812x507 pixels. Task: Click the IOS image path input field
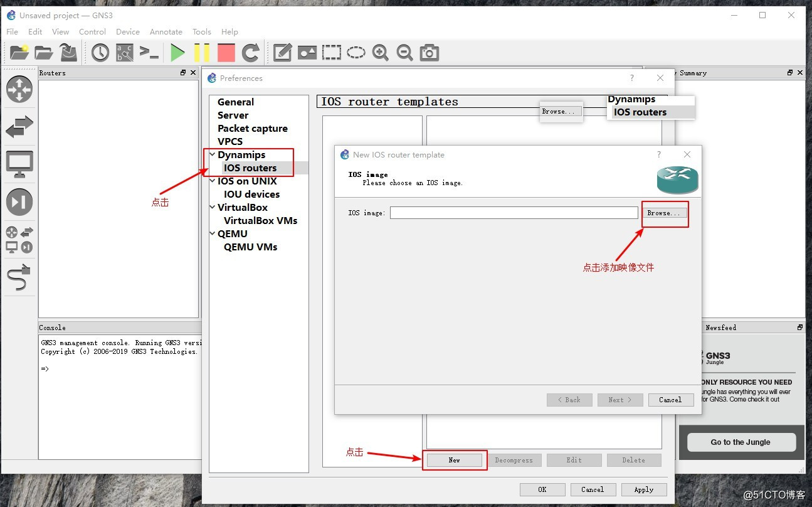coord(514,213)
